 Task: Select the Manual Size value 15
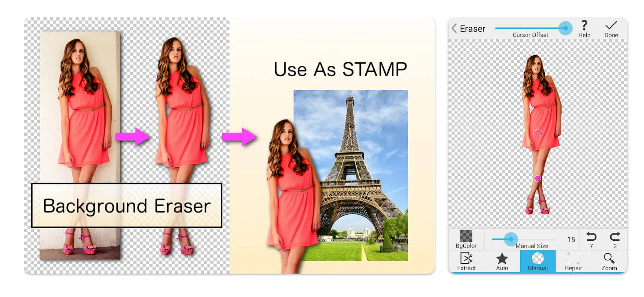pyautogui.click(x=571, y=239)
